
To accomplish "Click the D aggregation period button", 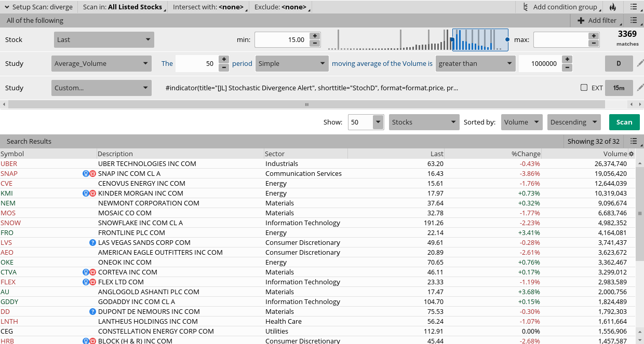I will [619, 64].
